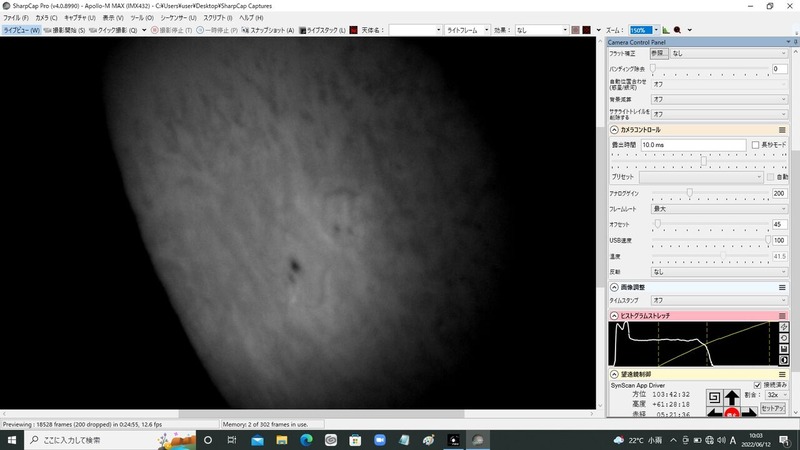Open the focus-assist tool dropdown arrow

pos(689,30)
